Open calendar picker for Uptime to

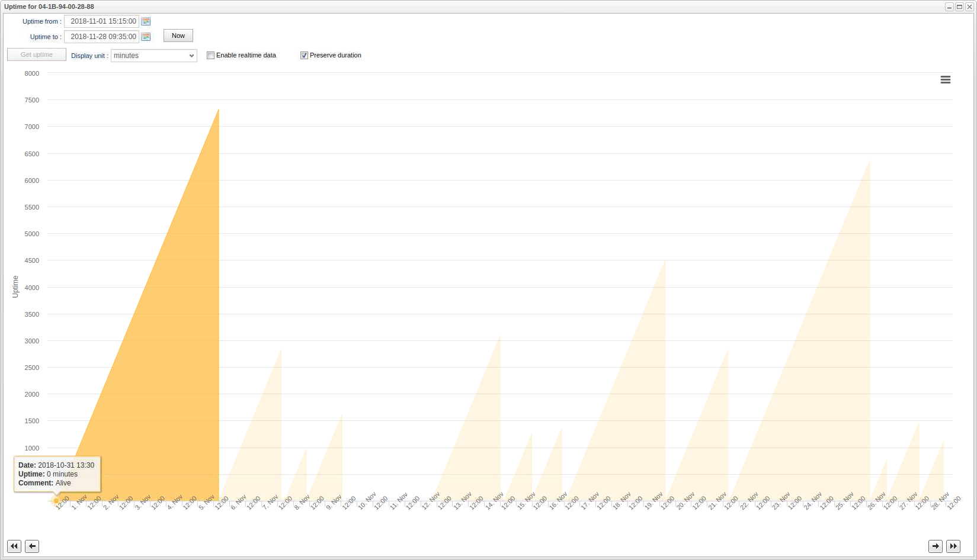(x=146, y=37)
